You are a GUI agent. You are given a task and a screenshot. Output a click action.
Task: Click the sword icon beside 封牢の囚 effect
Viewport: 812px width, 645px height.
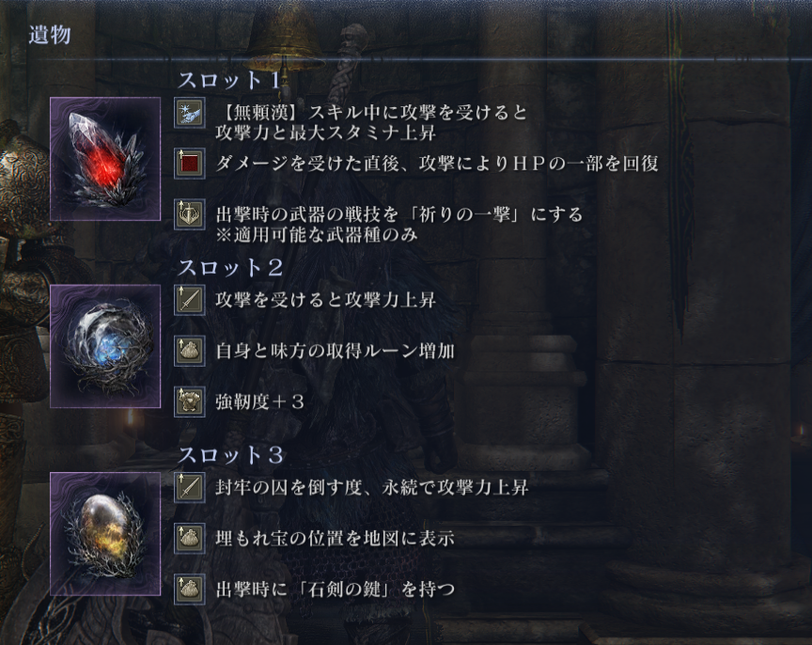pos(190,487)
